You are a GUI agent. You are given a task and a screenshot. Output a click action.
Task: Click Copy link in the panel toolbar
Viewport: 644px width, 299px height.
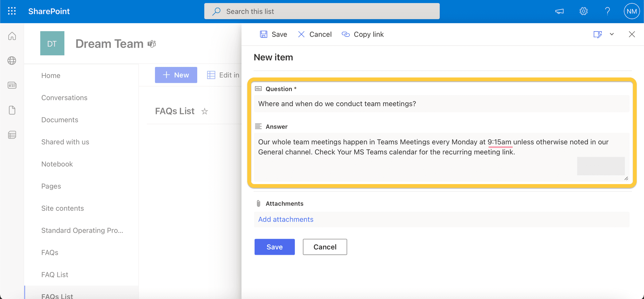[363, 34]
